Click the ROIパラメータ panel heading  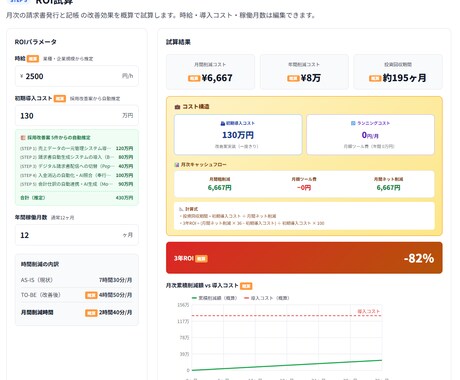(36, 42)
